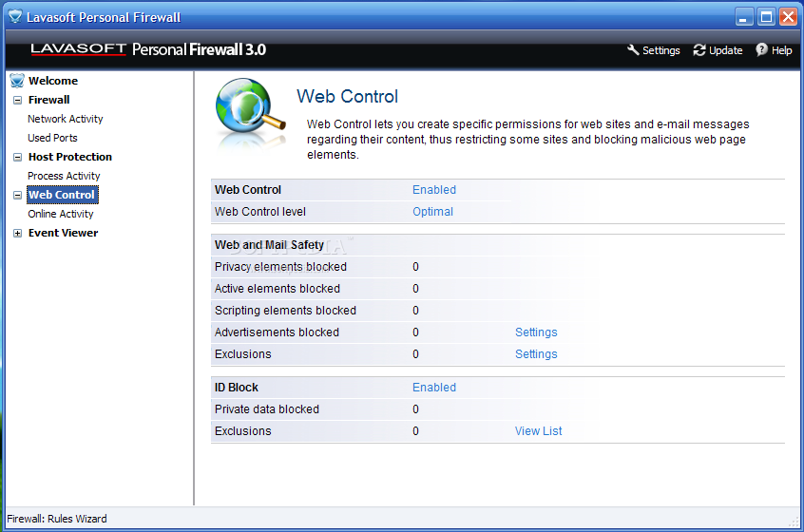Click the 'ID Block' section header

pos(236,388)
